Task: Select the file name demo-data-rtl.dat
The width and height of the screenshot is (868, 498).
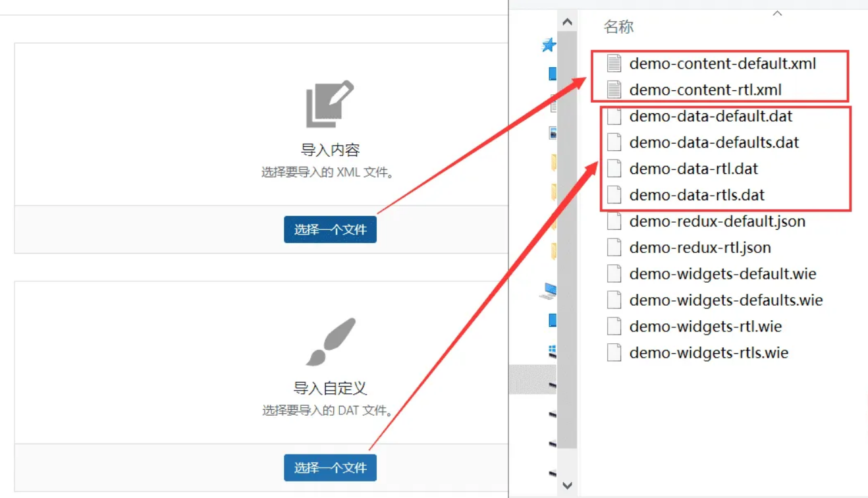Action: click(x=693, y=169)
